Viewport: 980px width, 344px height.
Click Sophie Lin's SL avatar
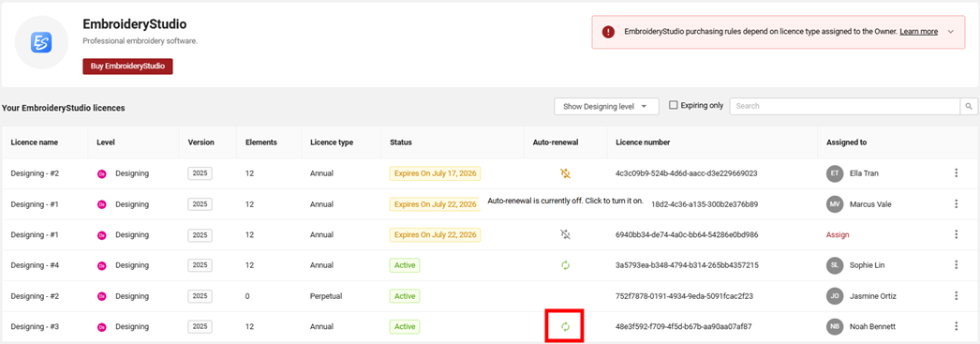tap(835, 265)
